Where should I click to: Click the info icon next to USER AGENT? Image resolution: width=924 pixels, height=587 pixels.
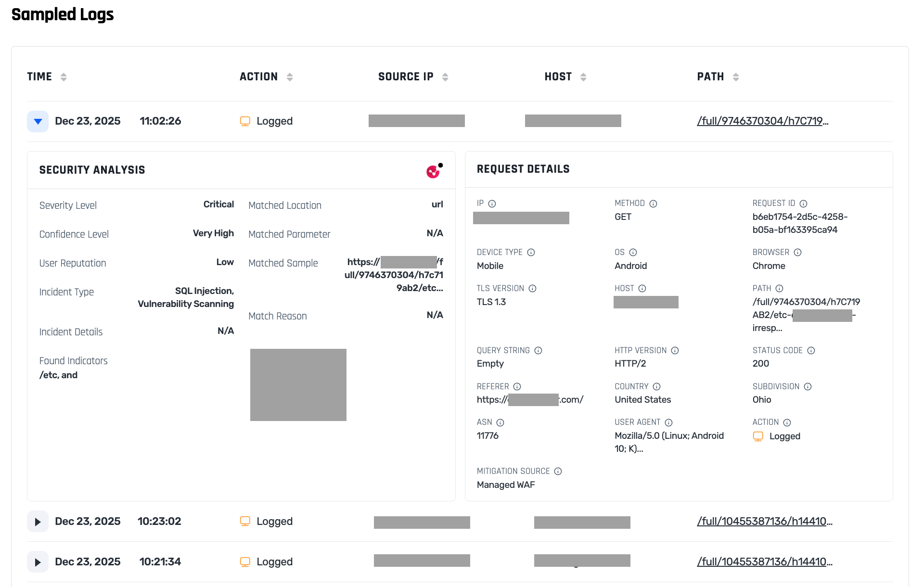pyautogui.click(x=669, y=422)
